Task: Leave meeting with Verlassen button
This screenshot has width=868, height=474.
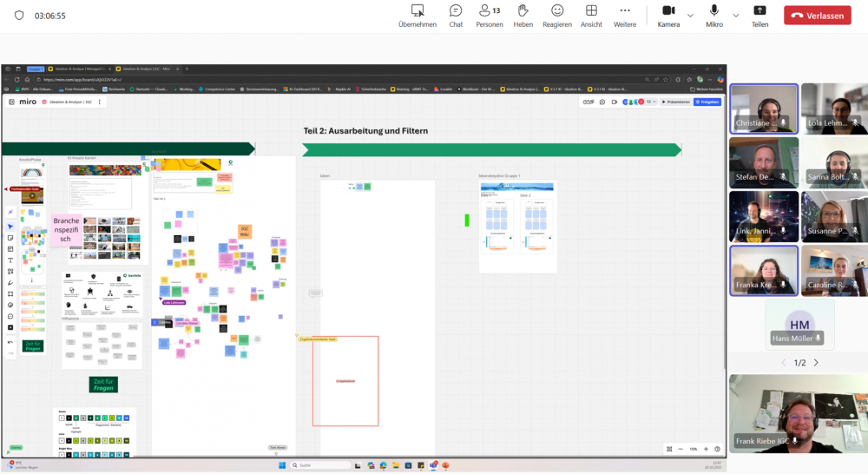Action: pos(818,16)
